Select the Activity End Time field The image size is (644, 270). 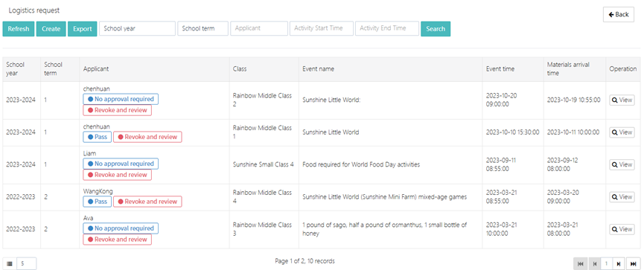pos(387,29)
